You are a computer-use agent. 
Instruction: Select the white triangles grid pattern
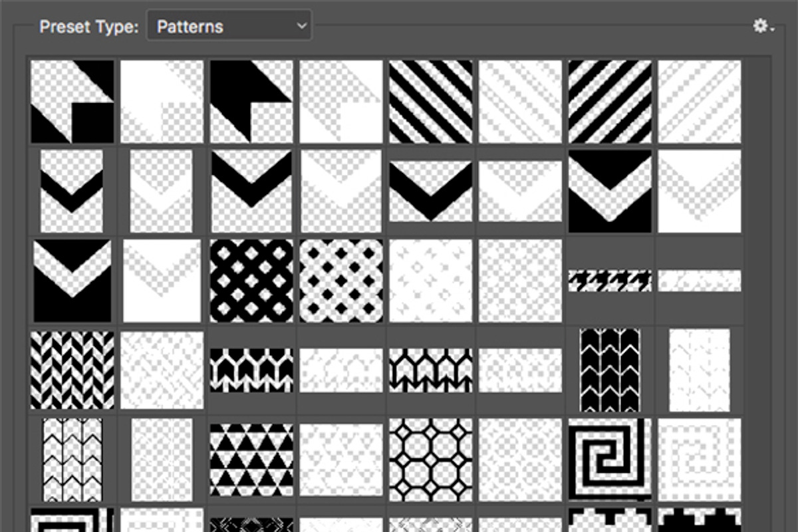coord(341,460)
